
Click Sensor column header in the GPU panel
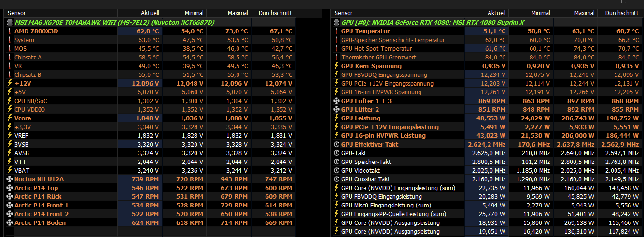[x=397, y=13]
